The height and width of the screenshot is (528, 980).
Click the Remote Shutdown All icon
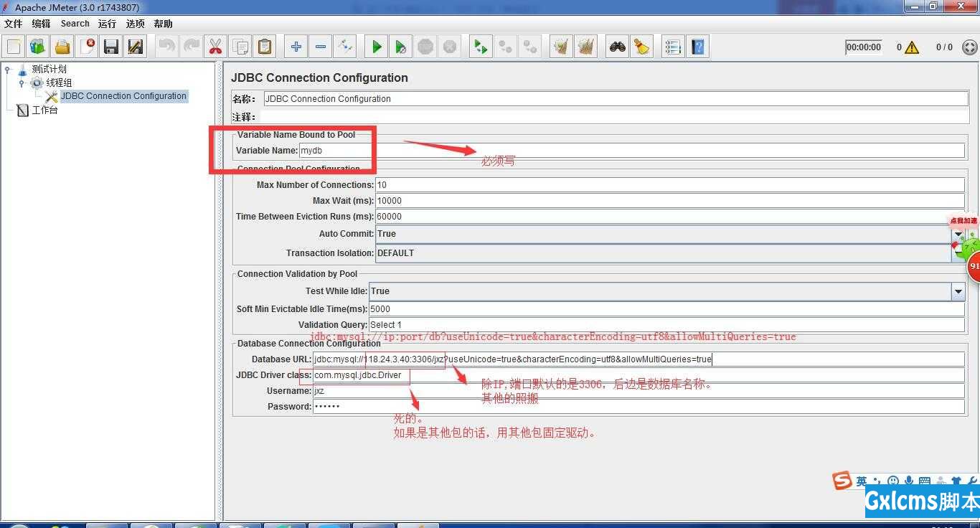(530, 47)
